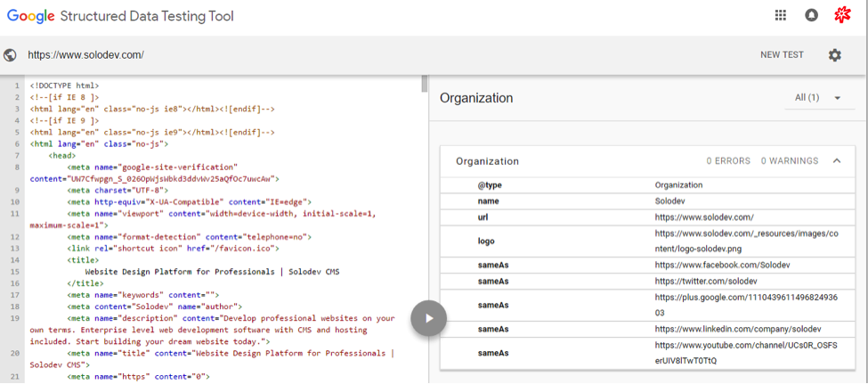Click the Organization heading in results panel

(x=476, y=98)
